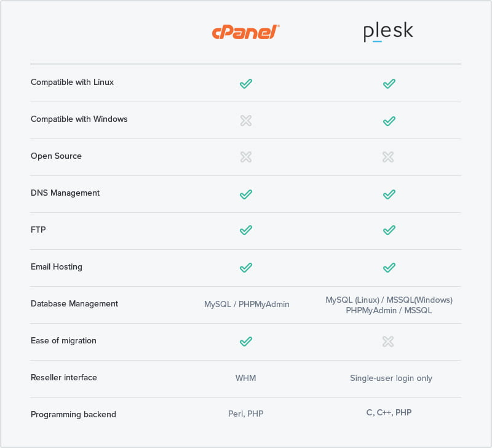
Task: Click the 'Perl, PHP' backend text
Action: point(245,414)
